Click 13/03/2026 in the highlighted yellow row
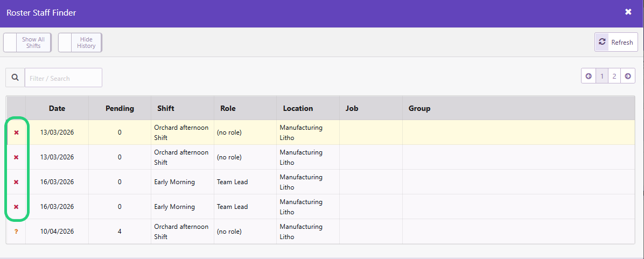The image size is (644, 259). 57,132
